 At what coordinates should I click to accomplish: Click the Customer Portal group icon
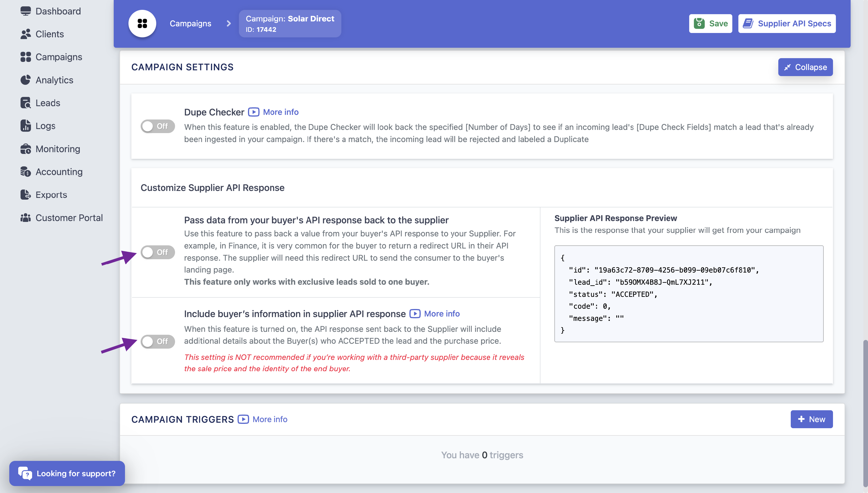click(25, 218)
